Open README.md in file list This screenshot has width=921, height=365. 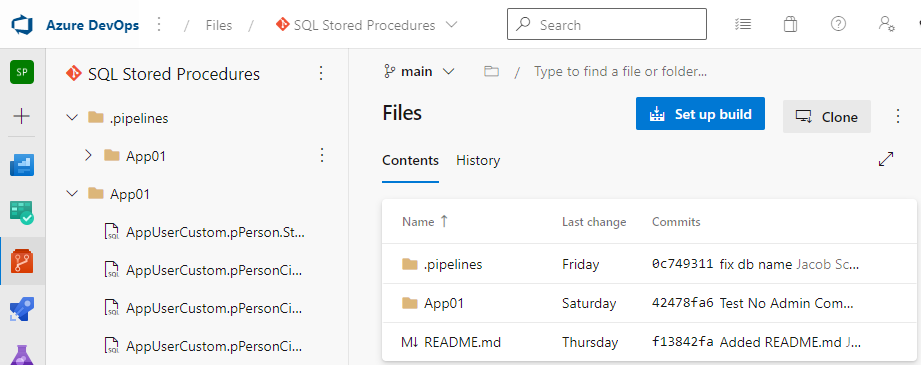coord(463,342)
